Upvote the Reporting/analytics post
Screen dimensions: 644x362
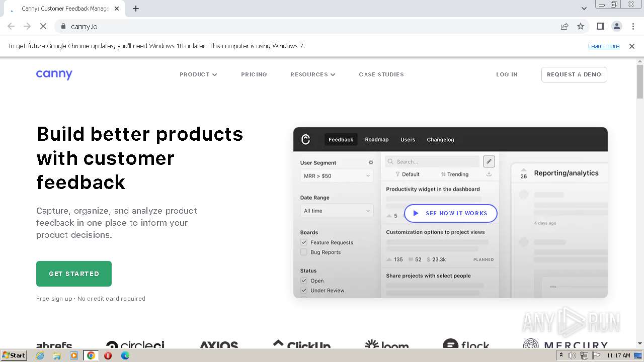[524, 172]
